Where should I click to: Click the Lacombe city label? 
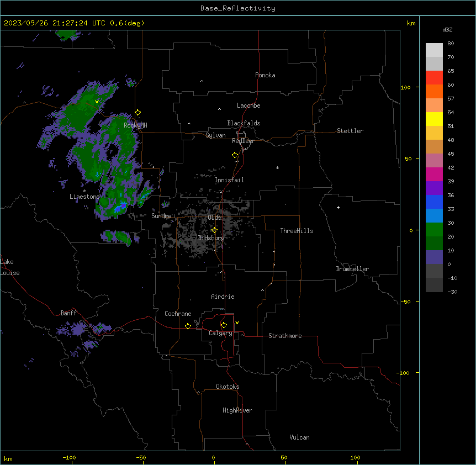248,105
